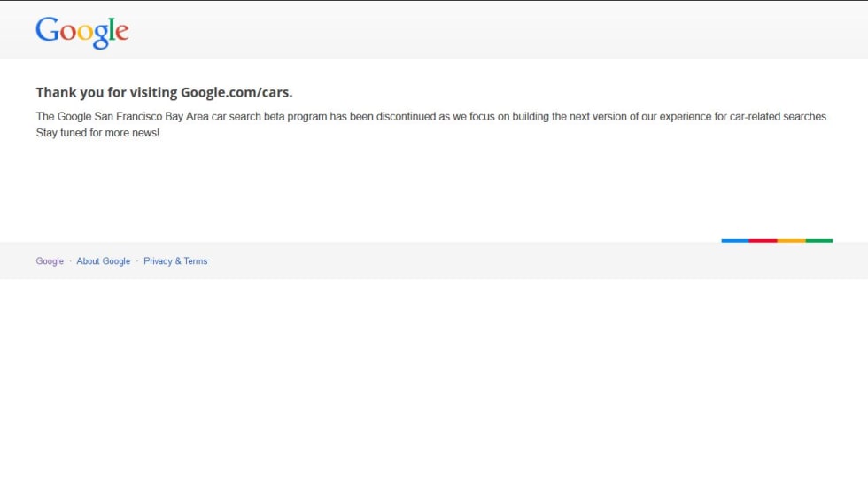Click the blue capital G of the logo
Image resolution: width=868 pixels, height=489 pixels.
(47, 30)
